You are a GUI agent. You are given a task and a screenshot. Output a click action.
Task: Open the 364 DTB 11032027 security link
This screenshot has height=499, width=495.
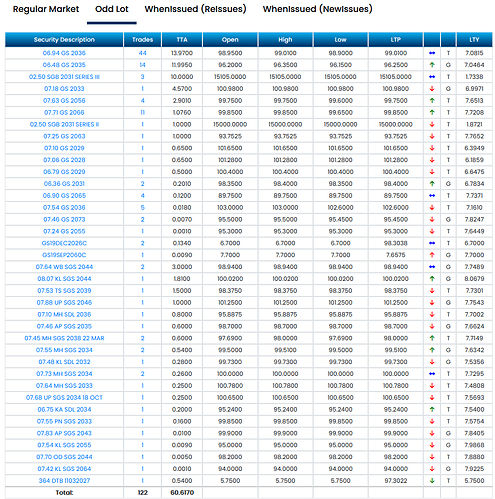(x=64, y=481)
